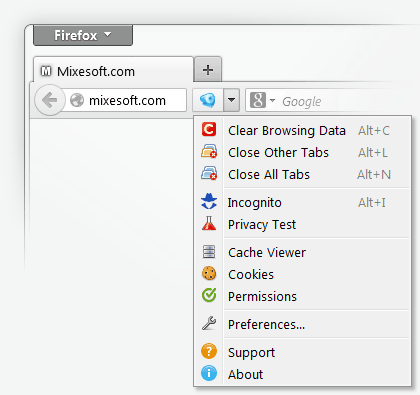
Task: Select the Permissions menu item
Action: [x=302, y=296]
